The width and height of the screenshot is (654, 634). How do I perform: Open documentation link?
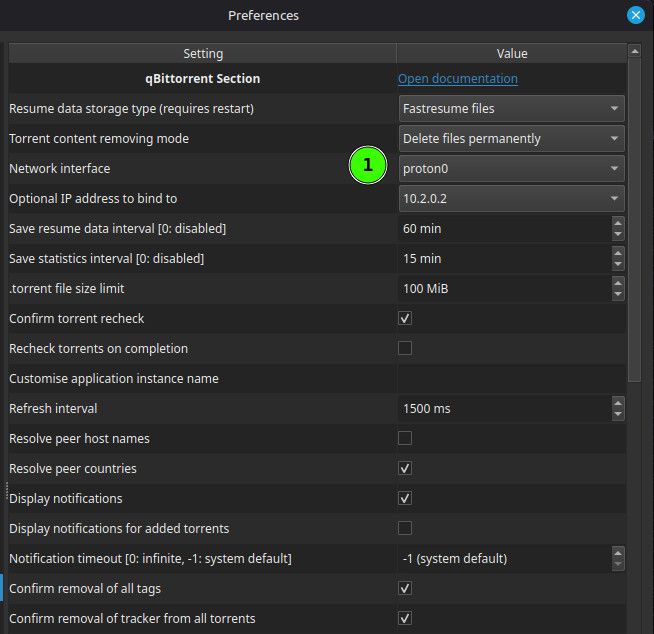(458, 79)
